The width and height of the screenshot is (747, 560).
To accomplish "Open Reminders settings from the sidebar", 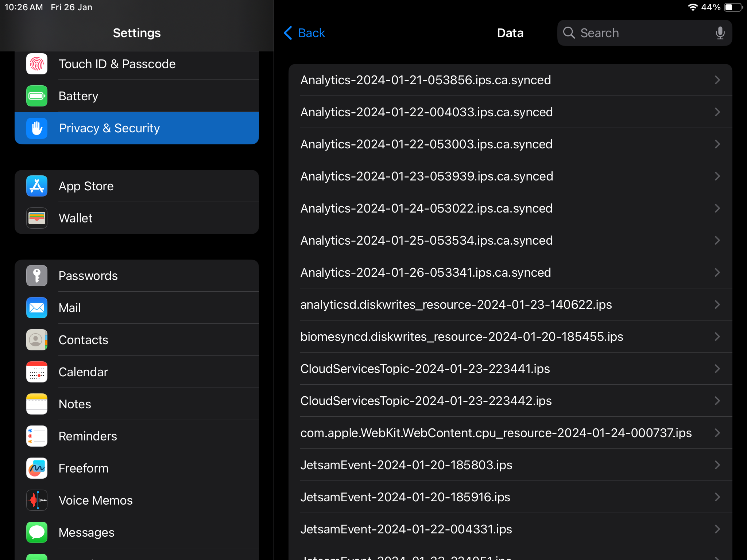I will (x=137, y=436).
